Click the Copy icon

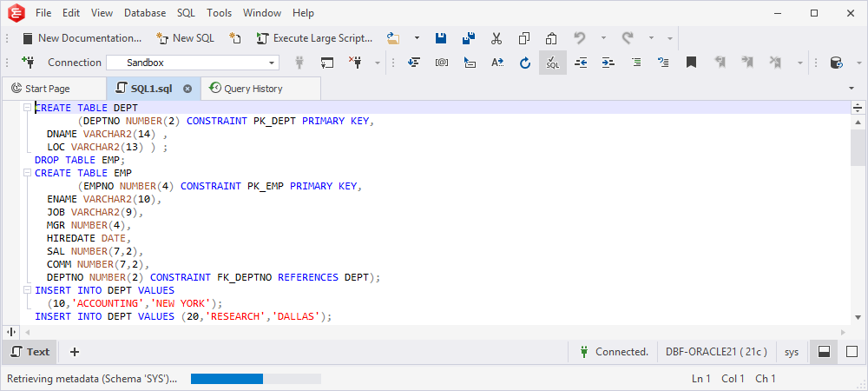pyautogui.click(x=523, y=38)
